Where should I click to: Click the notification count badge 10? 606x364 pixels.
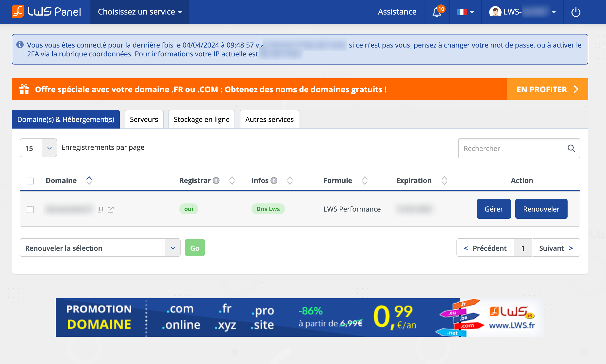[441, 9]
